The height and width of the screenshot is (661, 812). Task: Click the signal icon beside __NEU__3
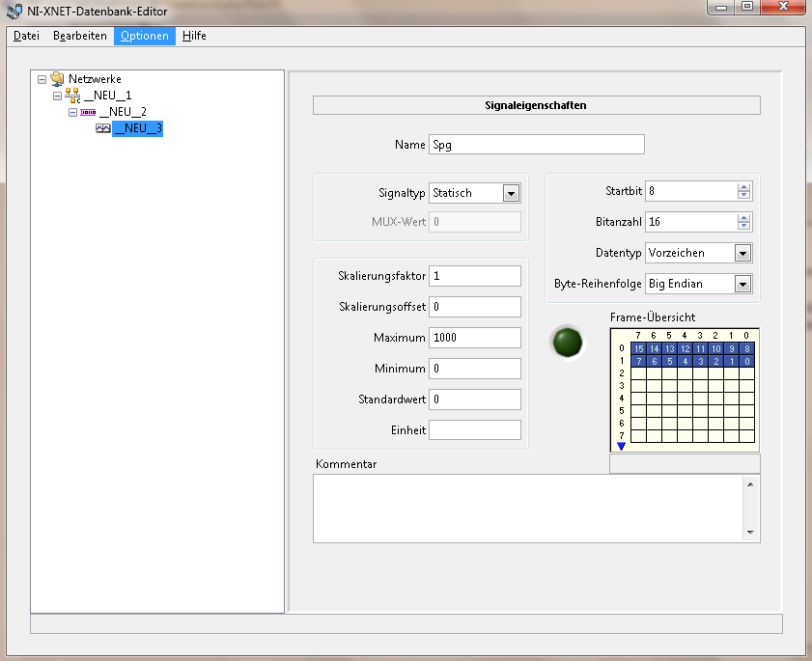pyautogui.click(x=103, y=128)
